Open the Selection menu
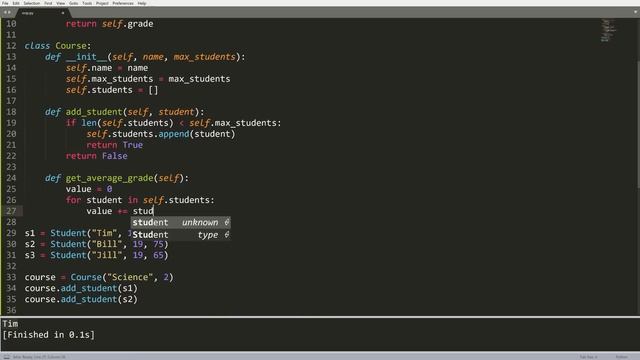 [31, 3]
